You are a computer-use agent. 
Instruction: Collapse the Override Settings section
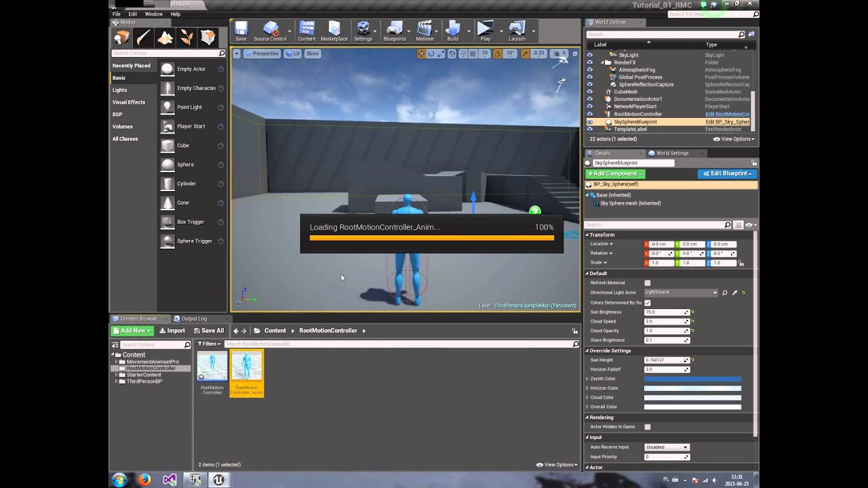point(587,350)
